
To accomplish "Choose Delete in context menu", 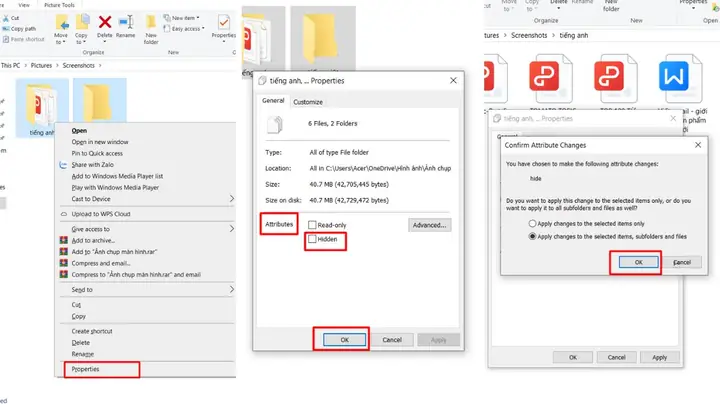I will pyautogui.click(x=81, y=343).
